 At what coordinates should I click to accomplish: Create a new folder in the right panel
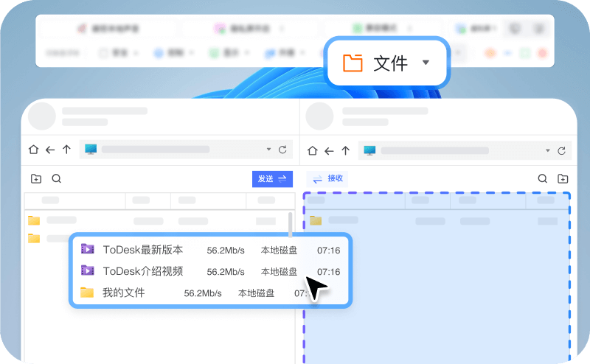pos(563,178)
